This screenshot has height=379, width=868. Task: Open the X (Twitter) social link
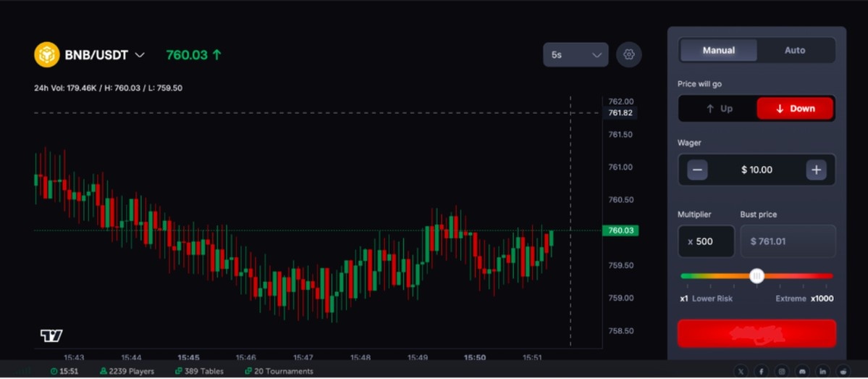(x=741, y=371)
